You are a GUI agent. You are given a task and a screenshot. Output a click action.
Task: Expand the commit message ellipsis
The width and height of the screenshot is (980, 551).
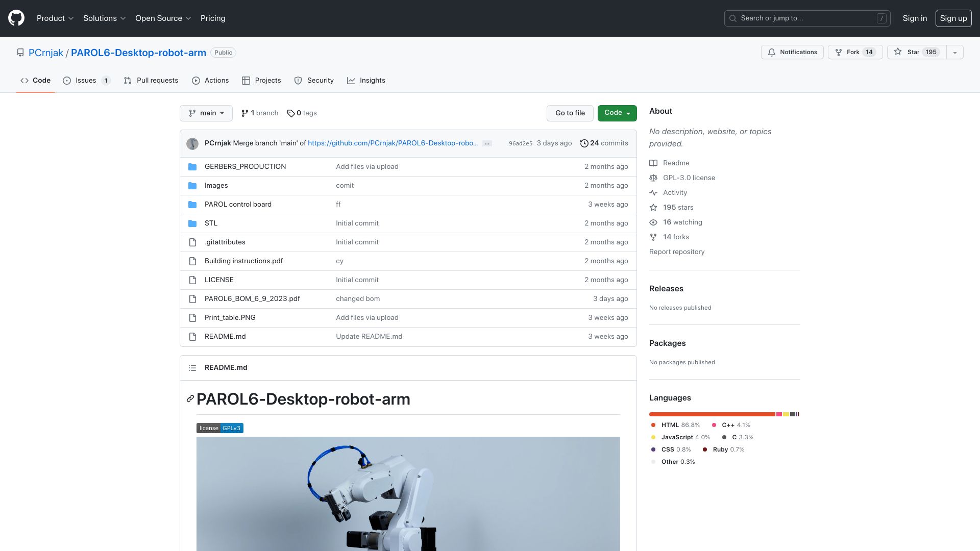click(x=487, y=143)
